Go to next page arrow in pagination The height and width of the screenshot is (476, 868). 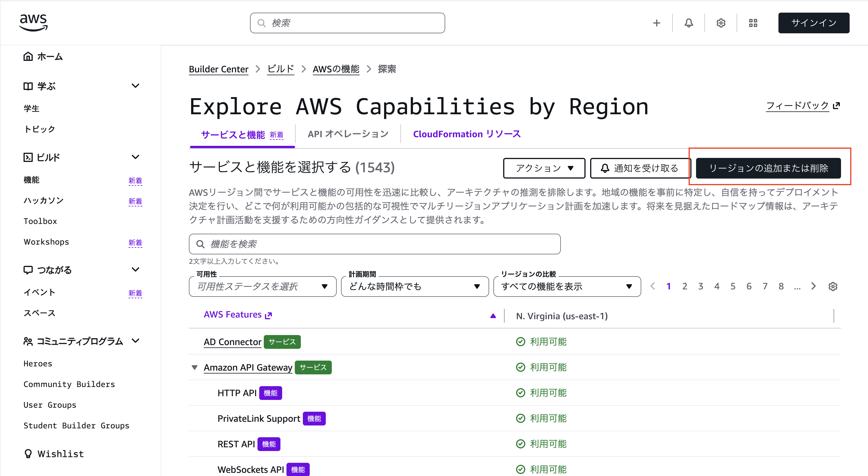[x=813, y=286]
